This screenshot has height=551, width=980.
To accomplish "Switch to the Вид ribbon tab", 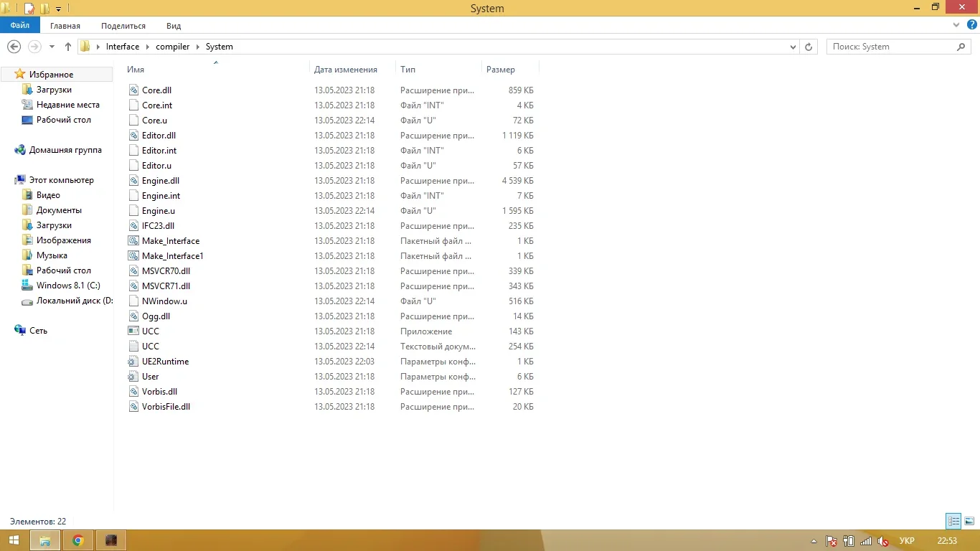I will 174,25.
